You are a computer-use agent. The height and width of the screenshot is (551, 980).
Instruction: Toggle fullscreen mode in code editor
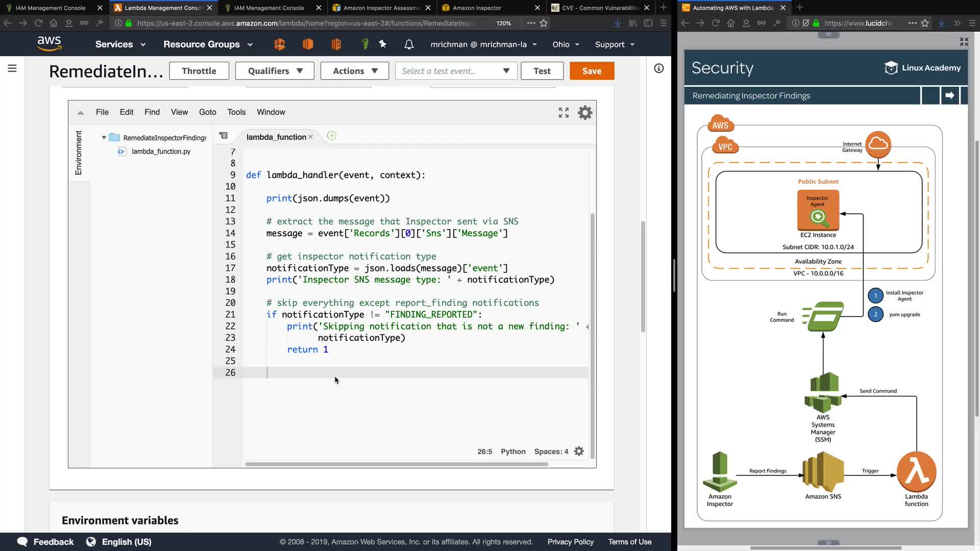(563, 112)
